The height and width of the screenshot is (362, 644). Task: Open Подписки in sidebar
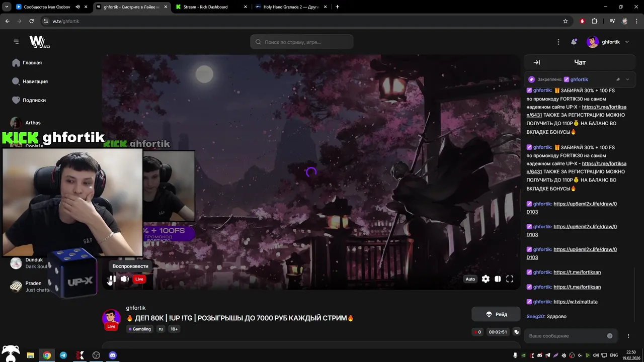[x=29, y=100]
